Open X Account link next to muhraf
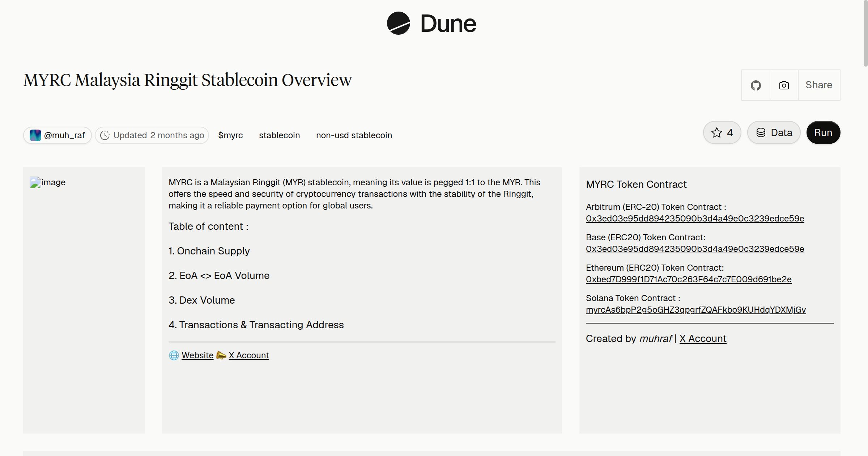Image resolution: width=868 pixels, height=456 pixels. point(703,339)
